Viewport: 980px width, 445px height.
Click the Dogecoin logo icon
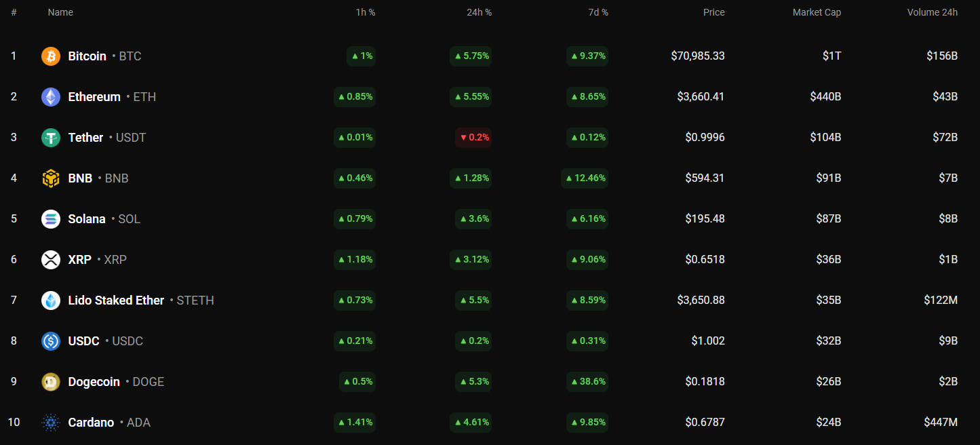(x=51, y=382)
